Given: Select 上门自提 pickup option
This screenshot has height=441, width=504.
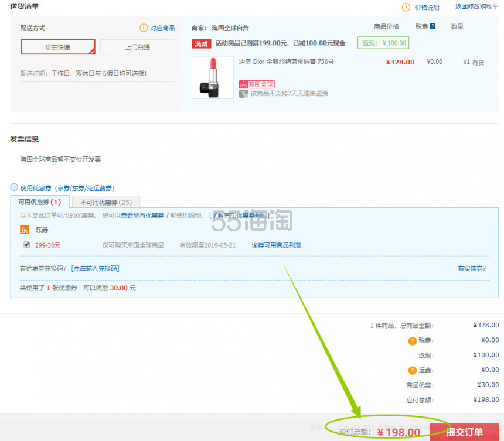Looking at the screenshot, I should click(x=138, y=47).
